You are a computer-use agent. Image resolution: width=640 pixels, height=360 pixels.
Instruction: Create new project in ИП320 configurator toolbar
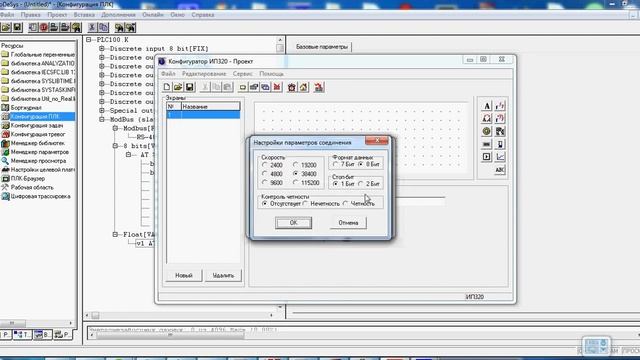point(167,87)
